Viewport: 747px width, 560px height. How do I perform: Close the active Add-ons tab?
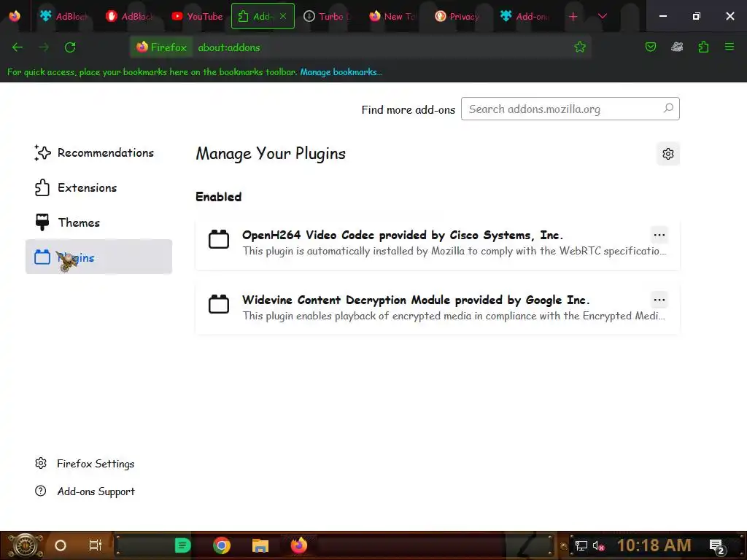pos(283,16)
